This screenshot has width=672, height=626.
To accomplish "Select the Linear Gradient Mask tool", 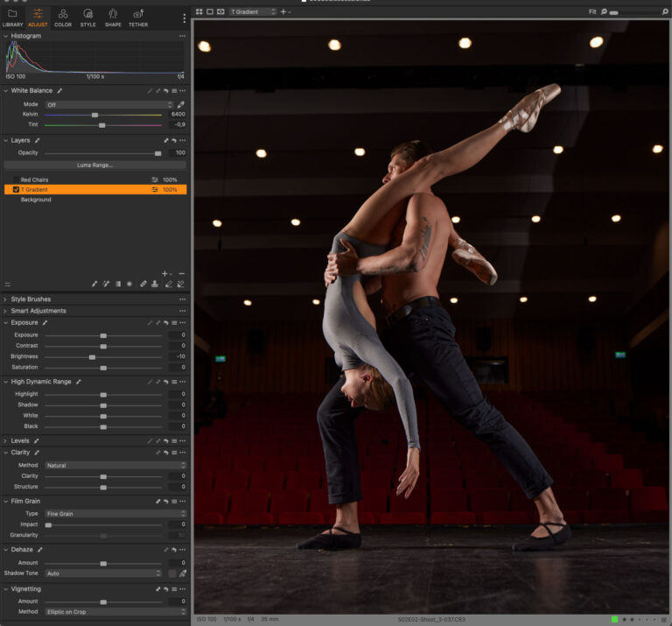I will [118, 284].
